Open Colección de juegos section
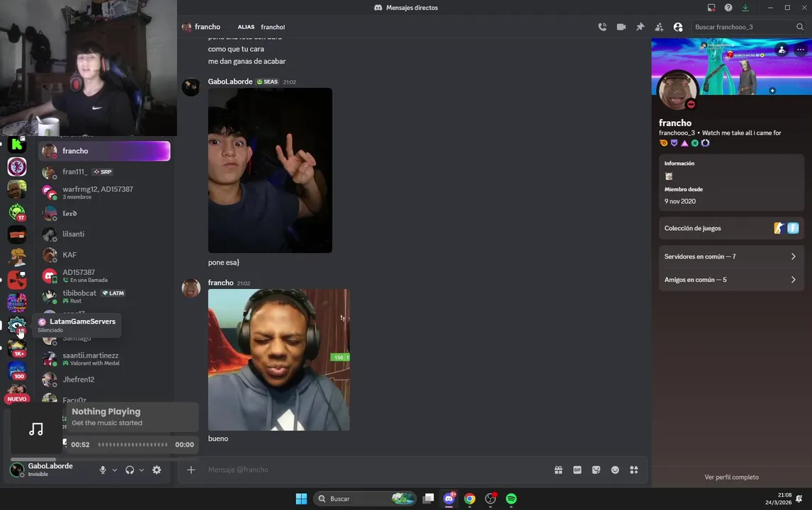The height and width of the screenshot is (510, 812). [731, 228]
